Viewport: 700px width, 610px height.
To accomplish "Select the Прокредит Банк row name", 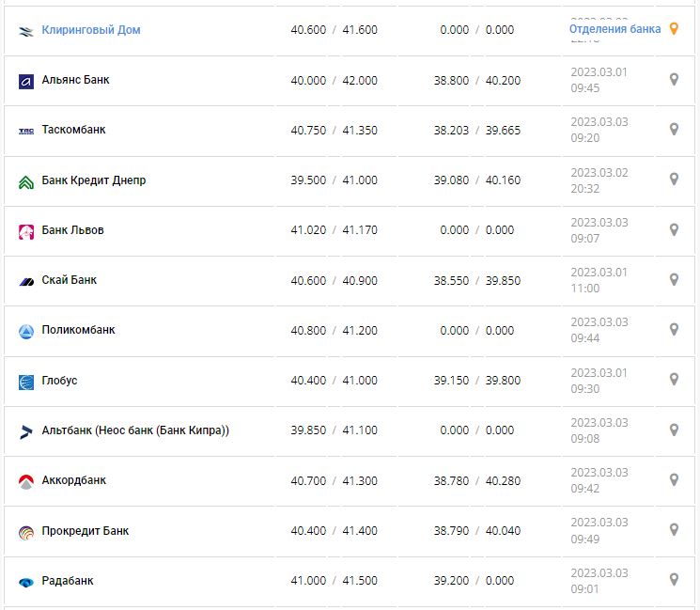I will point(86,531).
